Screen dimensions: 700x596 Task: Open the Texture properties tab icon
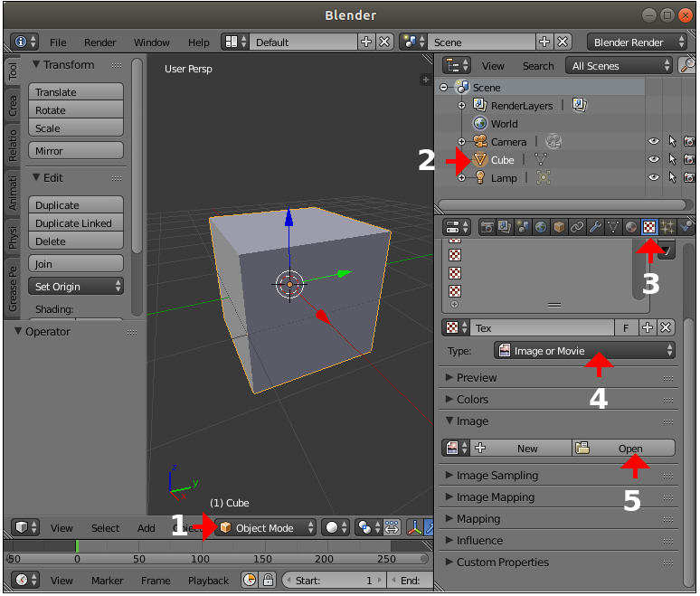(649, 227)
